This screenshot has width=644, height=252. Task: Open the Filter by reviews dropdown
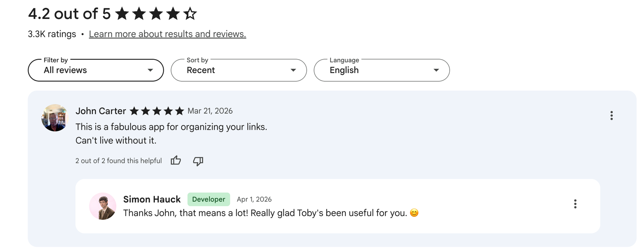pyautogui.click(x=95, y=70)
